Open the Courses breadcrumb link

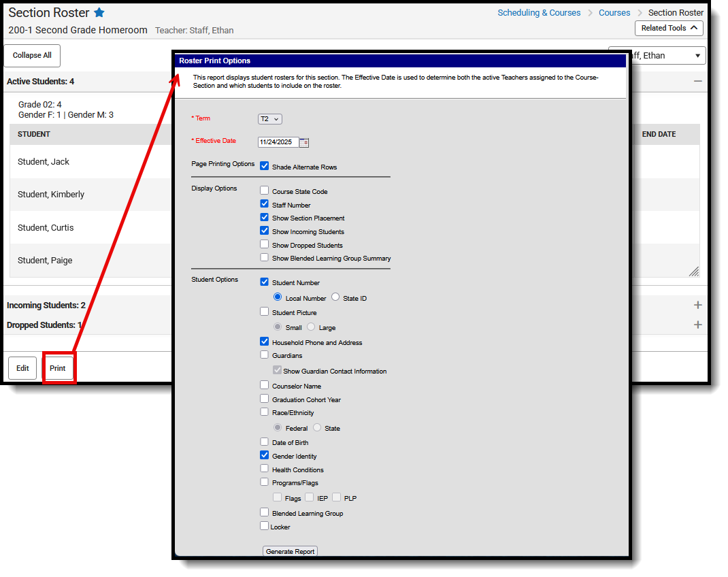pos(614,12)
